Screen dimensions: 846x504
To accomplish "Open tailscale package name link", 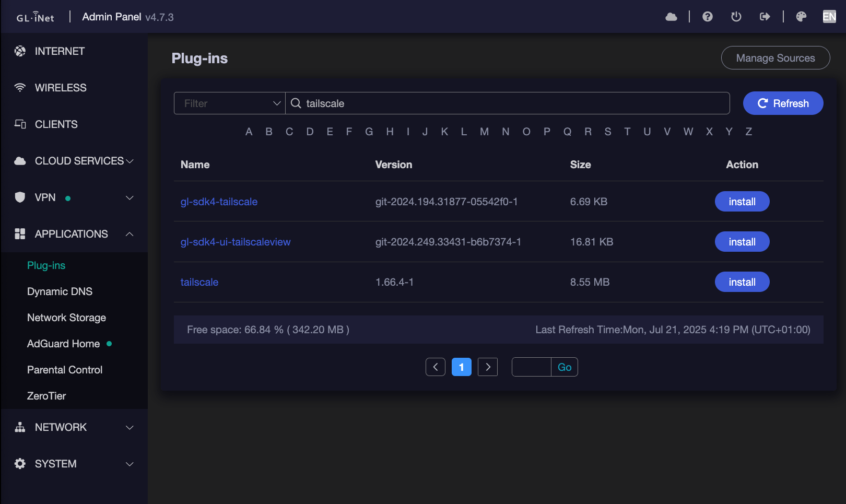I will coord(199,282).
